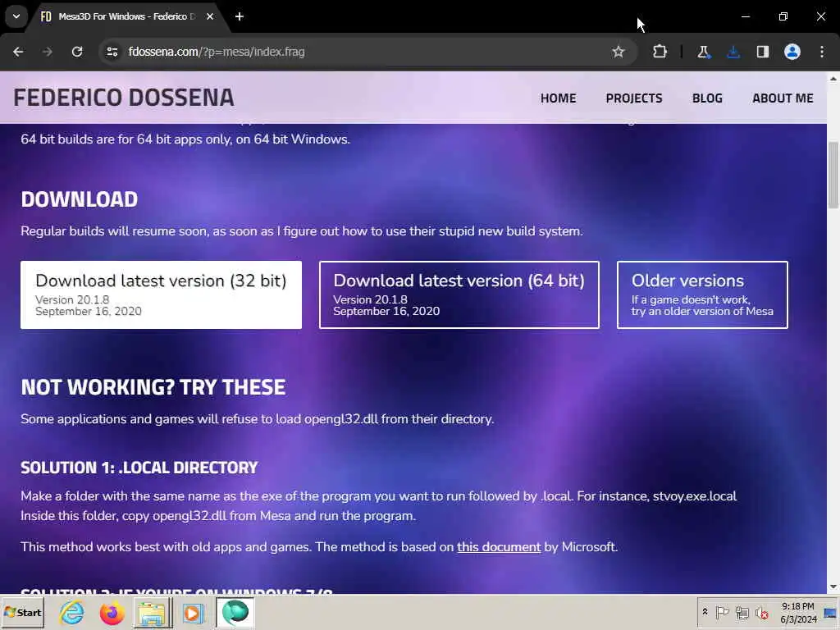Open Chrome Labs flask icon

(x=703, y=52)
